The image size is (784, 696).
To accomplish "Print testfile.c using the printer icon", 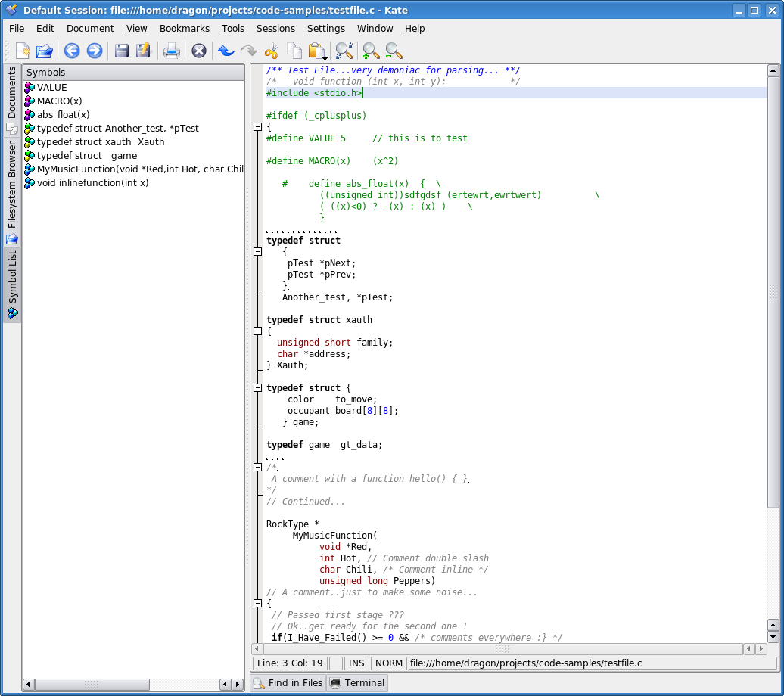I will pos(170,51).
